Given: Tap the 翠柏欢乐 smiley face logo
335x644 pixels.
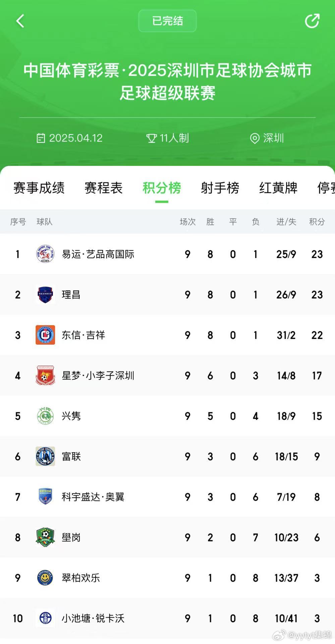Looking at the screenshot, I should tap(45, 578).
